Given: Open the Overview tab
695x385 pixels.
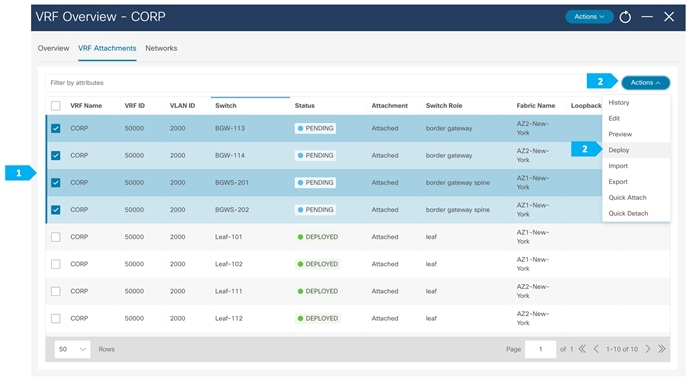Looking at the screenshot, I should [x=53, y=48].
